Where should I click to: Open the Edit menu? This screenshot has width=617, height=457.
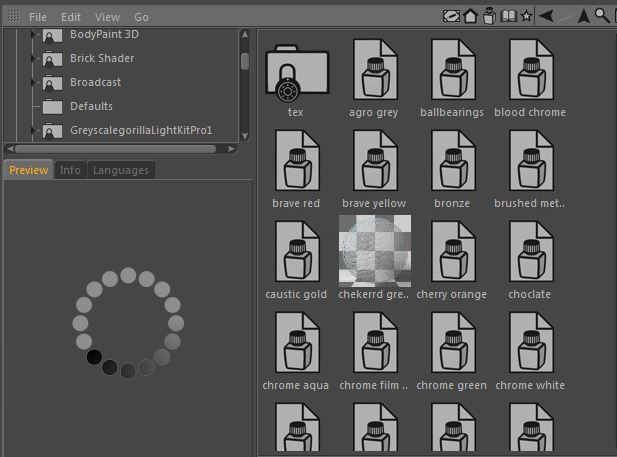(70, 17)
